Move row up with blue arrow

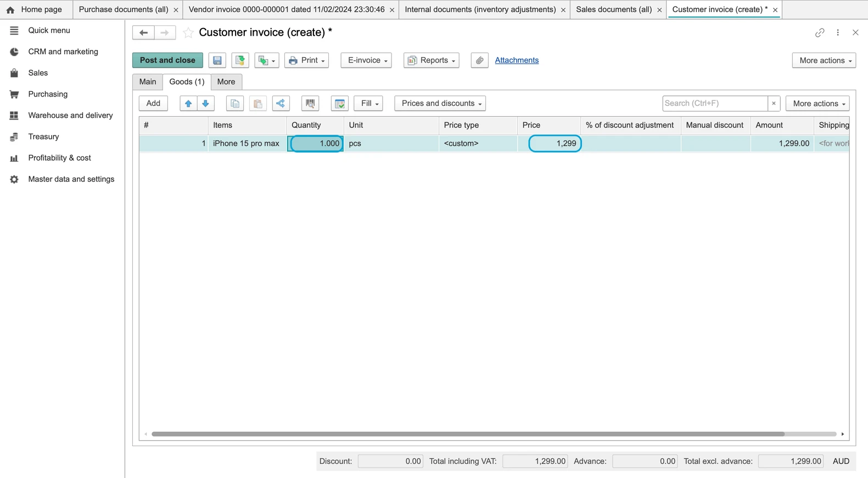[x=188, y=103]
